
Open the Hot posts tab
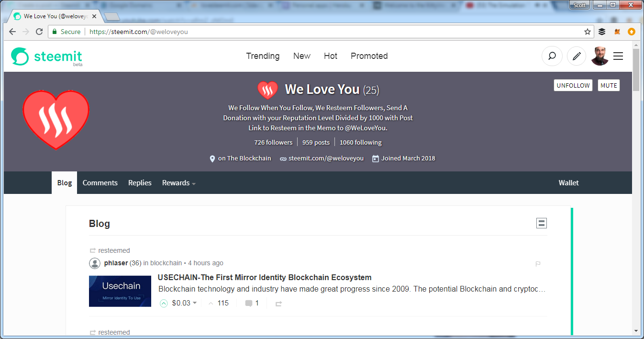click(x=331, y=56)
